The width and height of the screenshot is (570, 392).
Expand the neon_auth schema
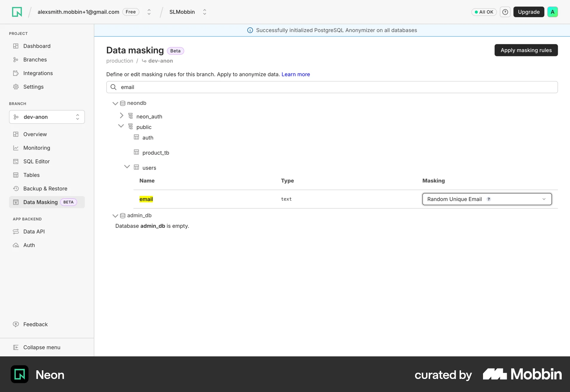(121, 116)
